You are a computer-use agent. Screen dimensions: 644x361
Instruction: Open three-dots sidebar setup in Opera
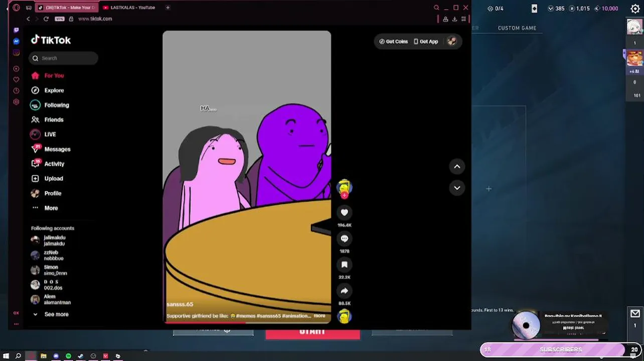(16, 324)
